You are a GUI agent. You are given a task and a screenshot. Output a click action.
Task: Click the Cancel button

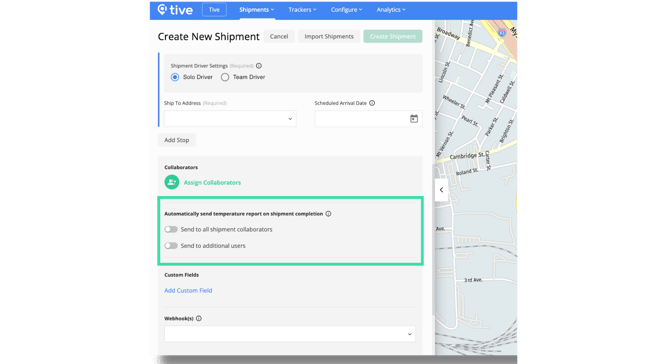pyautogui.click(x=279, y=36)
